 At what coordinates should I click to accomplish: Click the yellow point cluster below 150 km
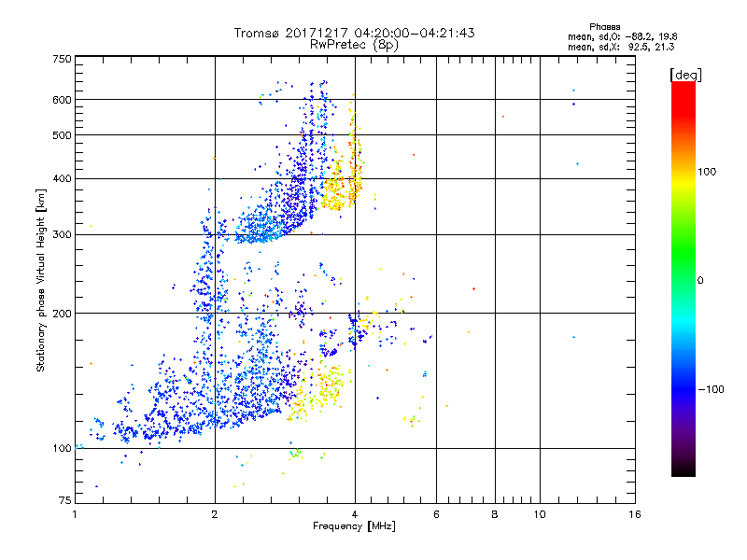[320, 388]
